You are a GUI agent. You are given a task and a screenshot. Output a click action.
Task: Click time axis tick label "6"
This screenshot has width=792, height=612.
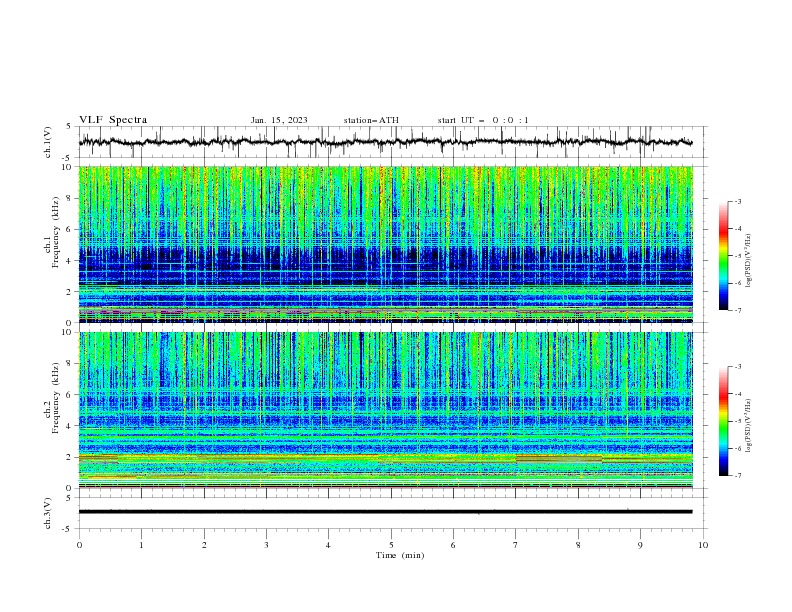point(453,545)
